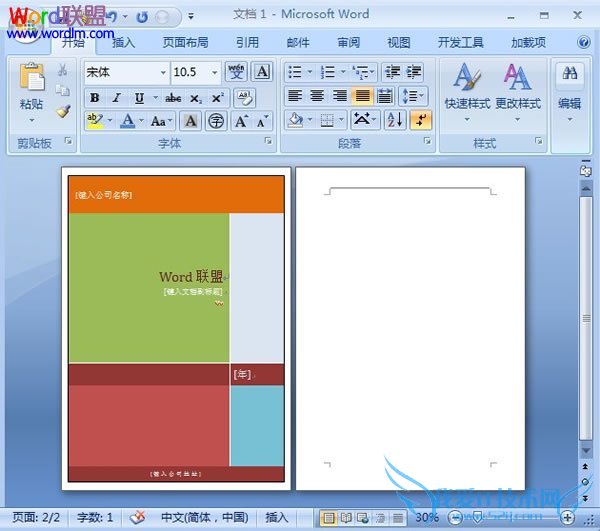Click the select browse object circle

pyautogui.click(x=585, y=482)
